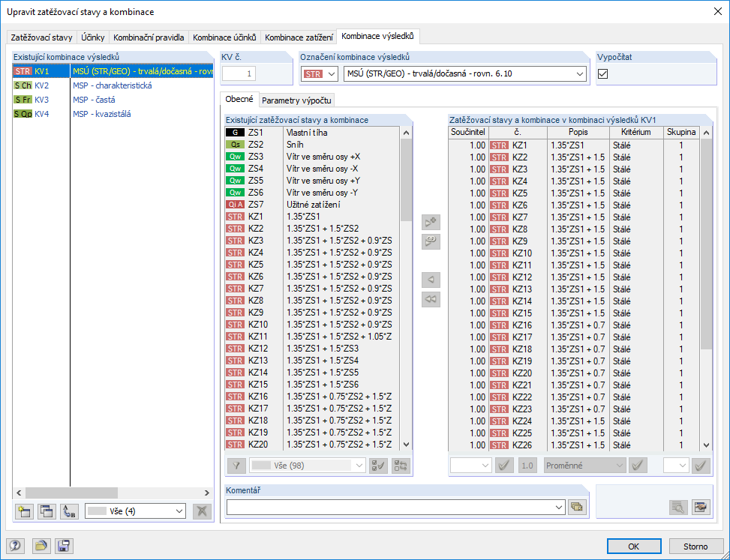The width and height of the screenshot is (730, 560).
Task: Click the 1.0 factor reset button
Action: click(527, 466)
